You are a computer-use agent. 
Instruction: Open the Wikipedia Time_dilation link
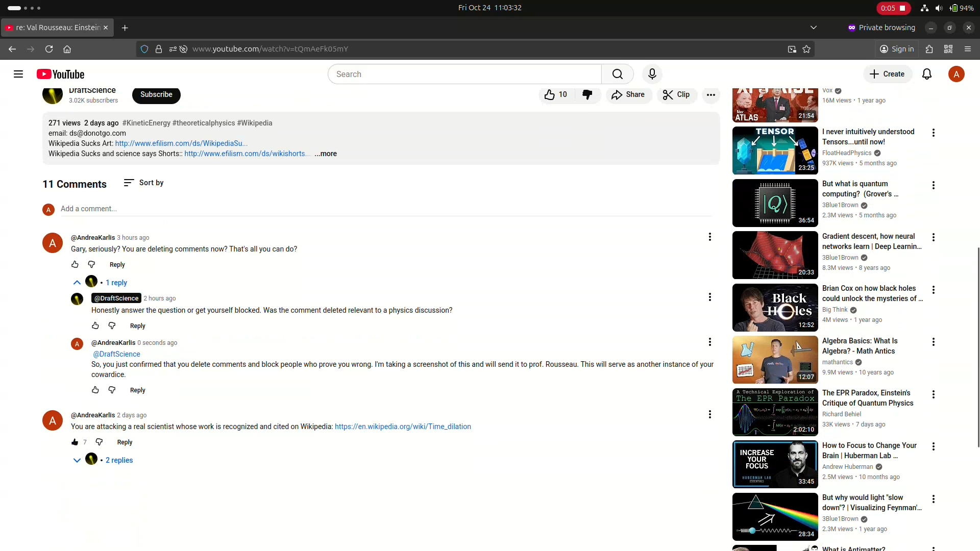[403, 427]
